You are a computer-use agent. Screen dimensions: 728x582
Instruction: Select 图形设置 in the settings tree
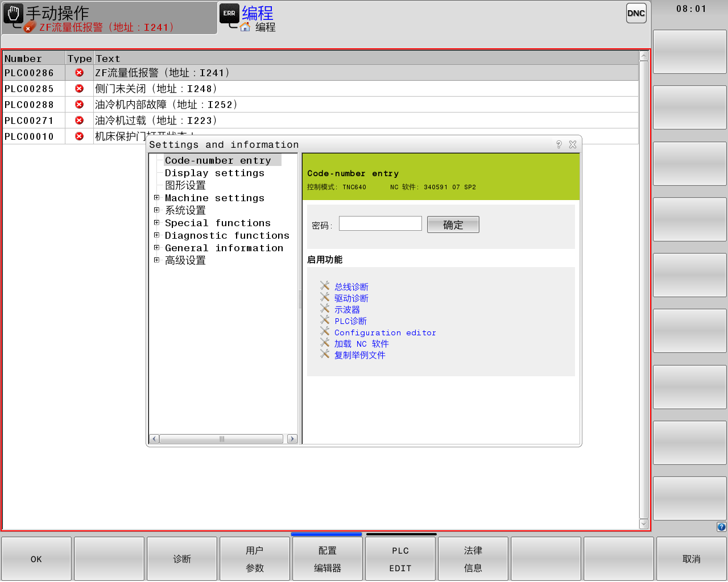pyautogui.click(x=185, y=185)
